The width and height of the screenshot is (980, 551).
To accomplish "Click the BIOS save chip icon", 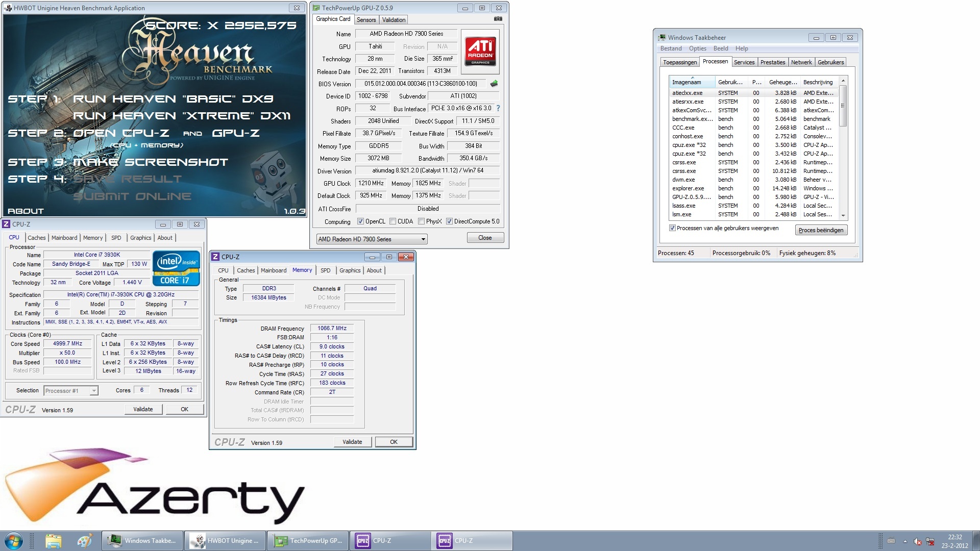I will coord(494,84).
